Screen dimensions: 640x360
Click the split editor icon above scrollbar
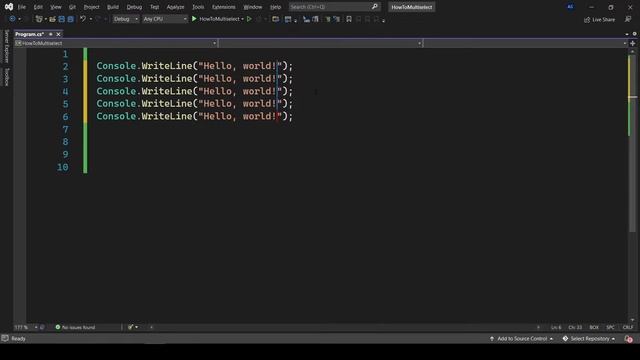(x=633, y=43)
